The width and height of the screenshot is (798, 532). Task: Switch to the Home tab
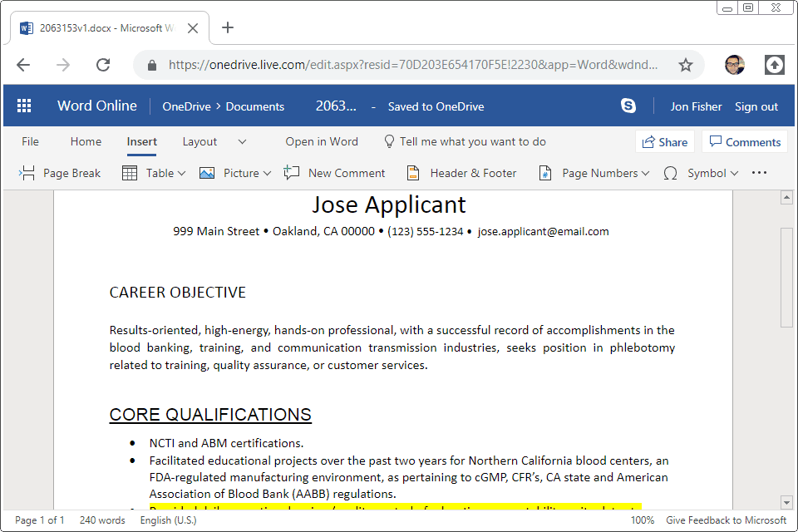(x=86, y=141)
